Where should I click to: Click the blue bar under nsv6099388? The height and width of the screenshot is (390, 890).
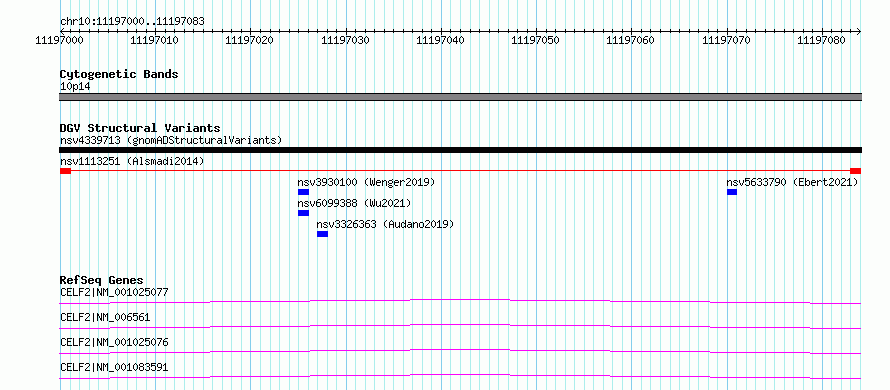pos(303,213)
